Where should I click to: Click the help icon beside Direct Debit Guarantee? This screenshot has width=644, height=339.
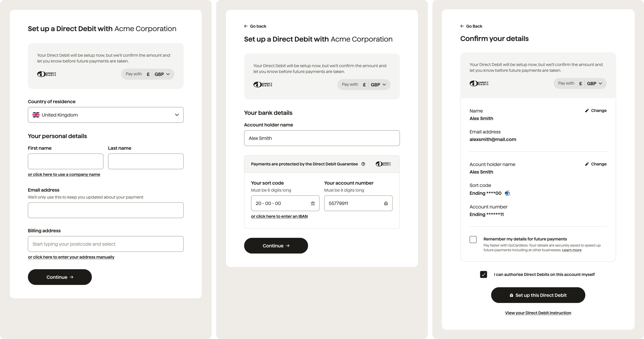(363, 164)
